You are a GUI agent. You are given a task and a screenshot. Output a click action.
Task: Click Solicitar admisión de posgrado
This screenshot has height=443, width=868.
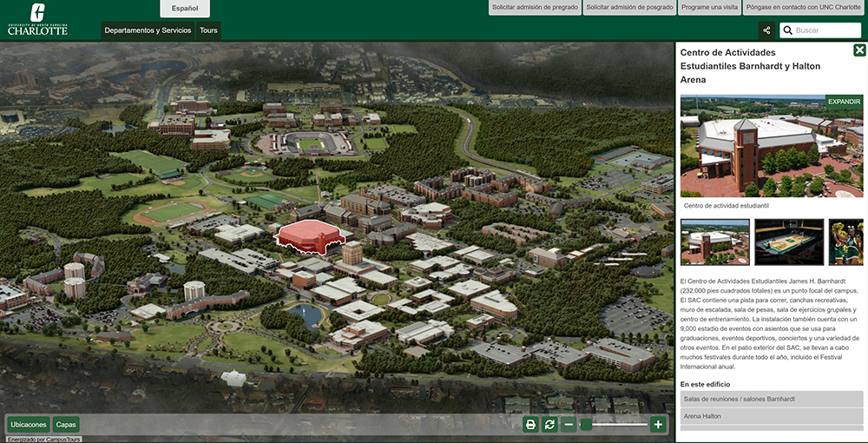(629, 7)
